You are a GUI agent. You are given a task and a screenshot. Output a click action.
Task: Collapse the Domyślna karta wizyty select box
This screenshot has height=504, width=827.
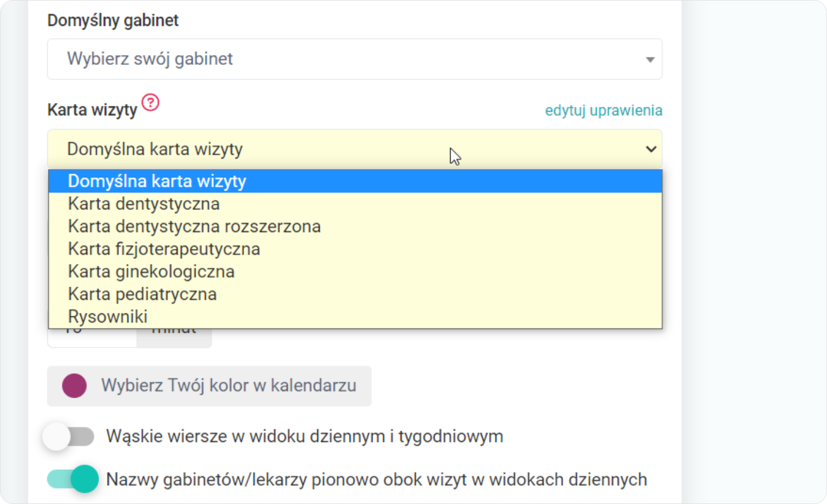[x=354, y=149]
